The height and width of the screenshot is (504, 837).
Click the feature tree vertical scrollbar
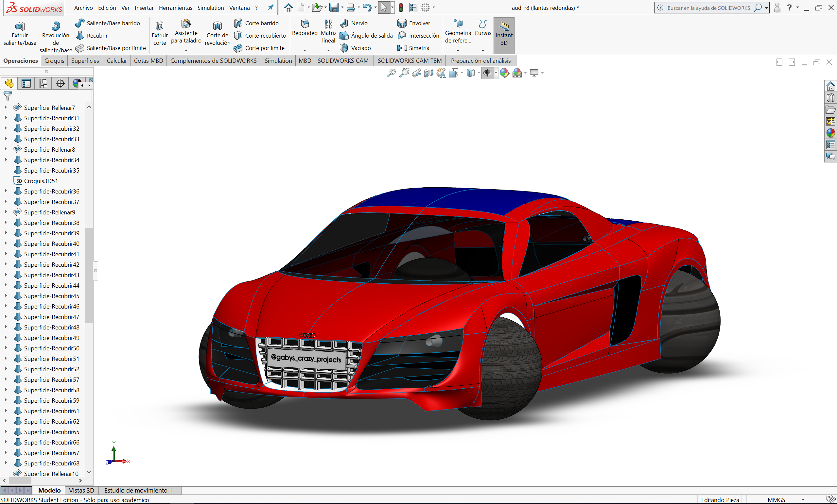[x=89, y=275]
